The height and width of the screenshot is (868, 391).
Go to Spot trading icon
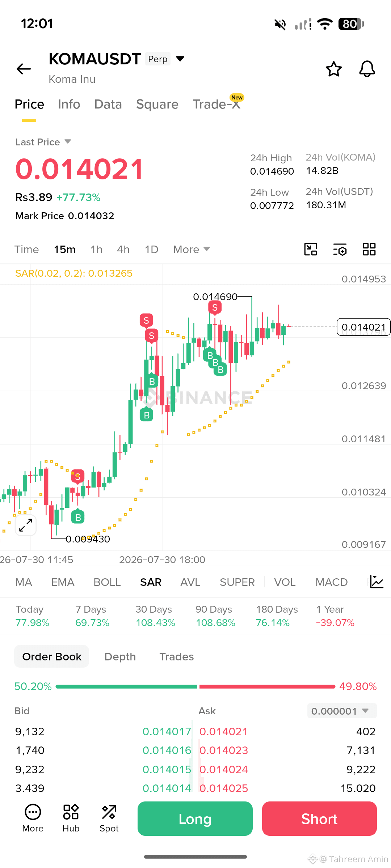coord(109,819)
